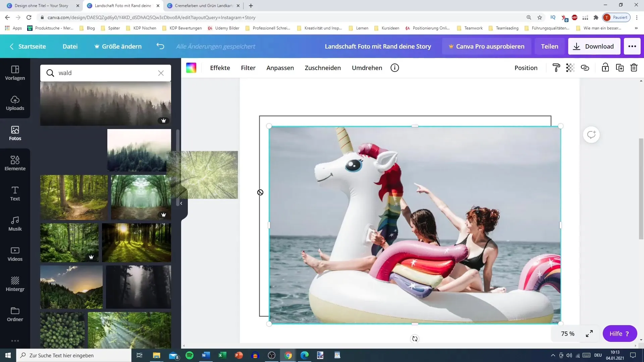This screenshot has height=362, width=644.
Task: Select the aerial treetops thumbnail
Action: (x=62, y=330)
